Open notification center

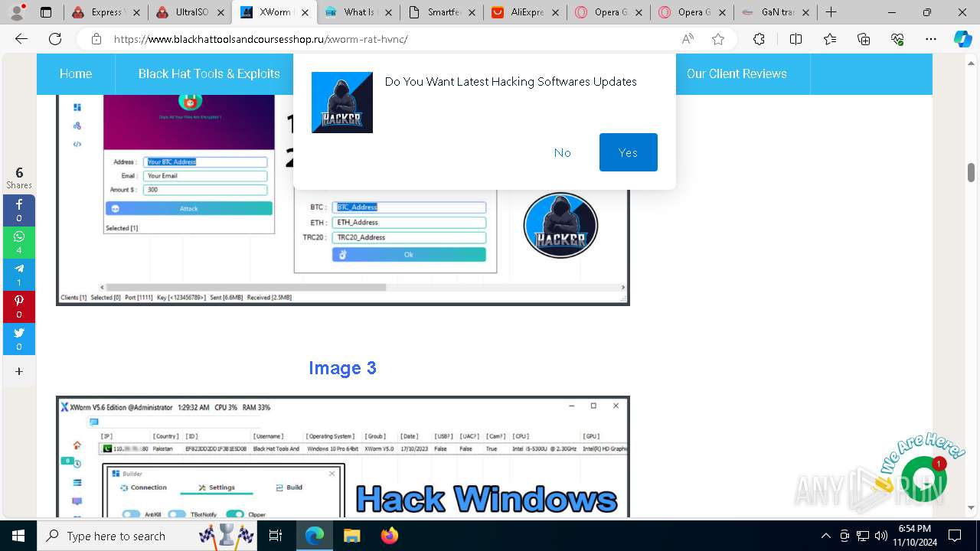tap(955, 536)
